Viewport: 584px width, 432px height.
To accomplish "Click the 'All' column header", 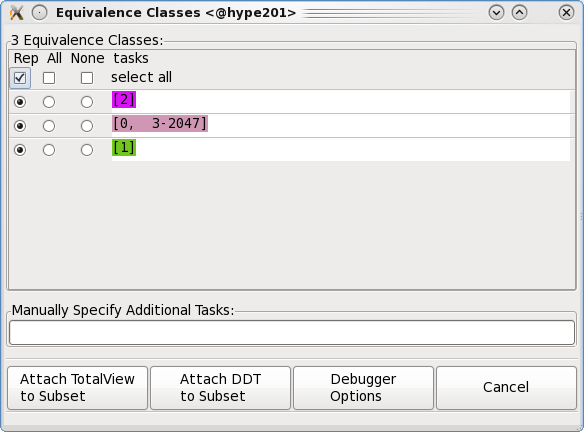I will click(x=54, y=58).
